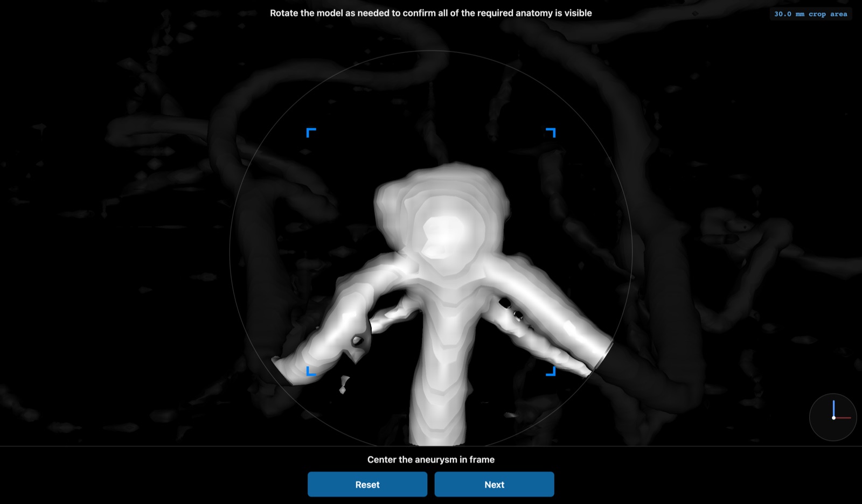Select the top-left blue crop corner bracket
This screenshot has height=504, width=862.
point(311,132)
